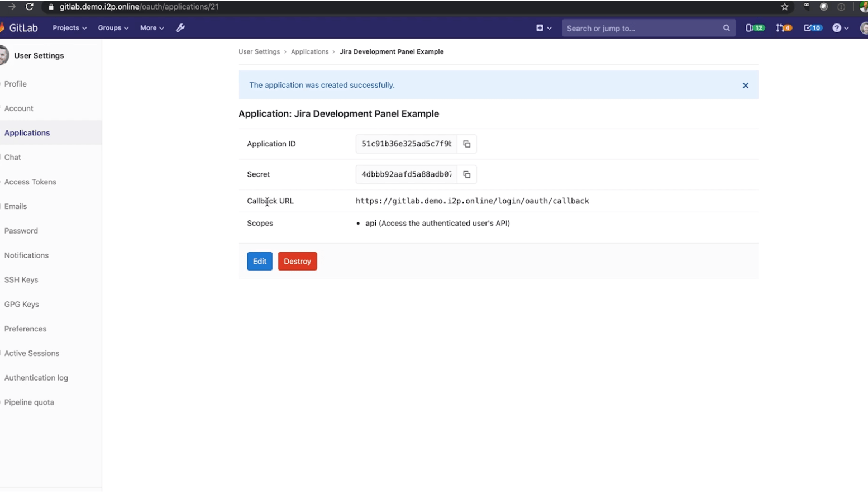The height and width of the screenshot is (503, 868).
Task: Expand the Groups dropdown menu
Action: pos(113,28)
